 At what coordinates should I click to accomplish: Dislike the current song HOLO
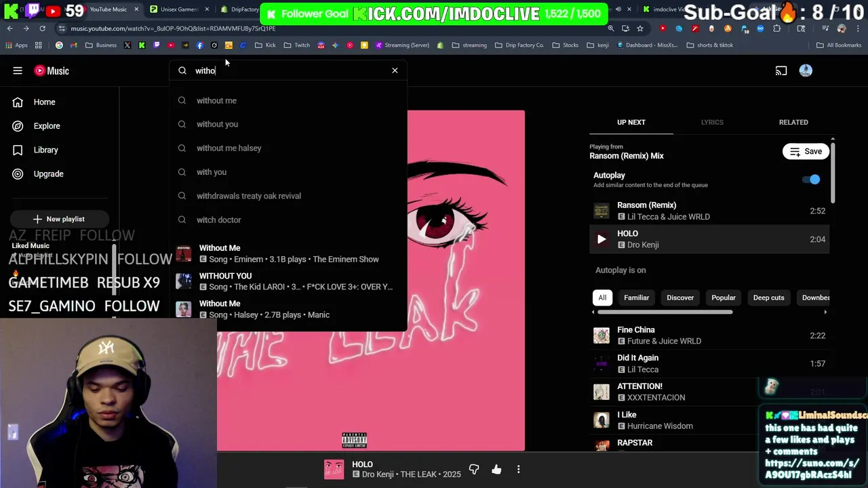pyautogui.click(x=474, y=469)
